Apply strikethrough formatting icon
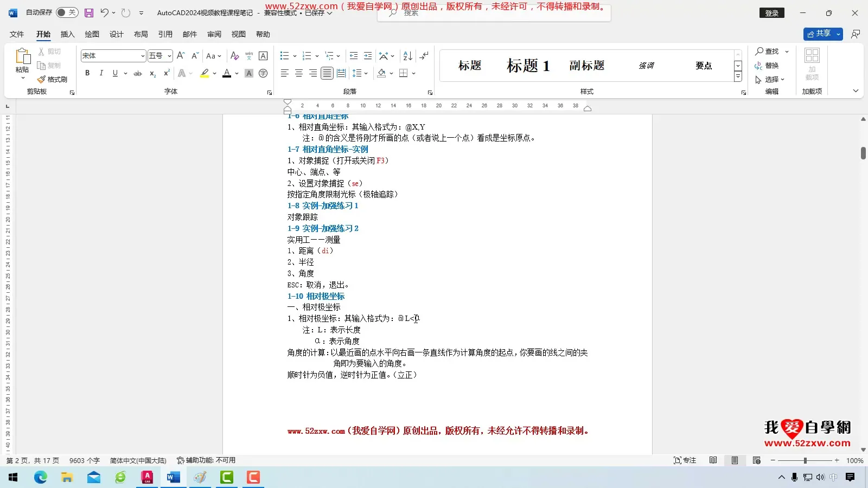 click(138, 73)
